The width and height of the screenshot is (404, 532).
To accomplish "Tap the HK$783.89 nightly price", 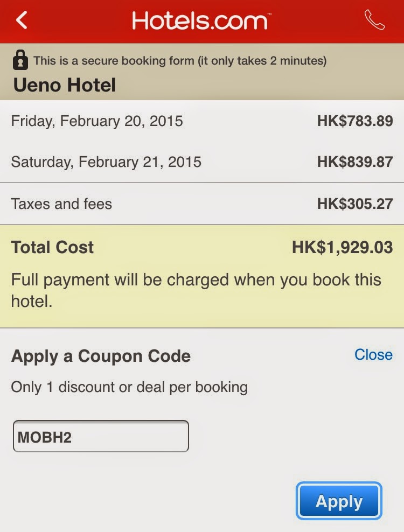I will [x=355, y=121].
